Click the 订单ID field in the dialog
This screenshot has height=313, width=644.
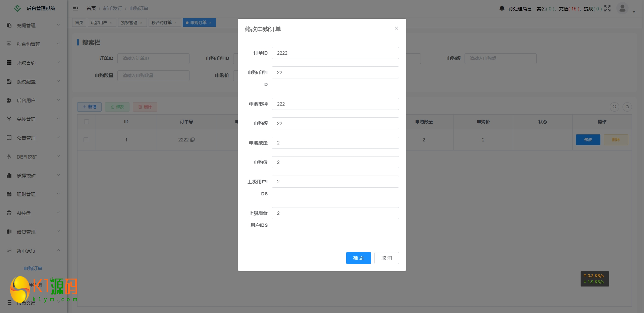(335, 53)
